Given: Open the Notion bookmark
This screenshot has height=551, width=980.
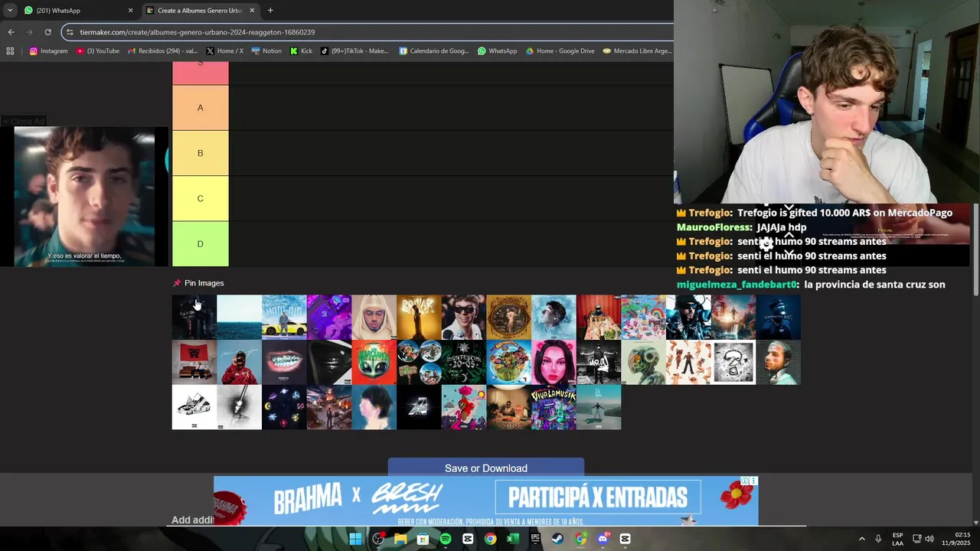Looking at the screenshot, I should click(266, 51).
